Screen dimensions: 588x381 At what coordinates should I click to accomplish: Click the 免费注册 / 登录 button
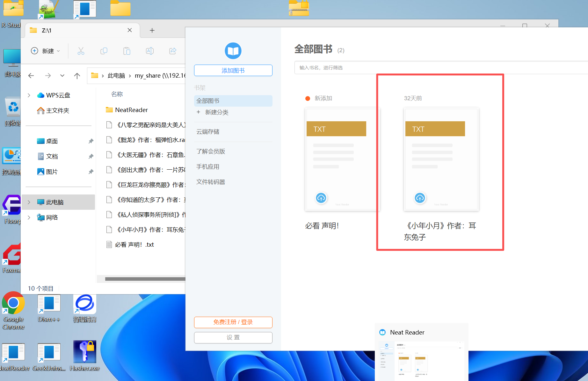coord(233,322)
